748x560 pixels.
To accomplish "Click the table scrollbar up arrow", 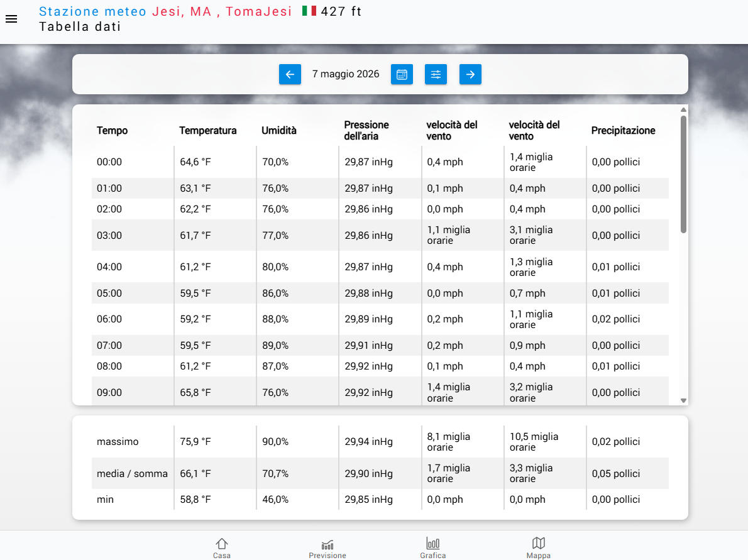I will click(684, 110).
